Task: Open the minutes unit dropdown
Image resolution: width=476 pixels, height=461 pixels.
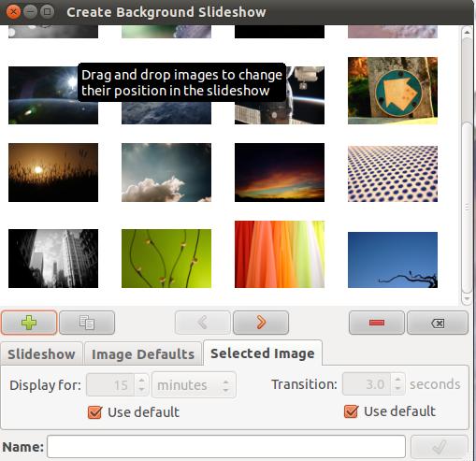Action: tap(194, 385)
